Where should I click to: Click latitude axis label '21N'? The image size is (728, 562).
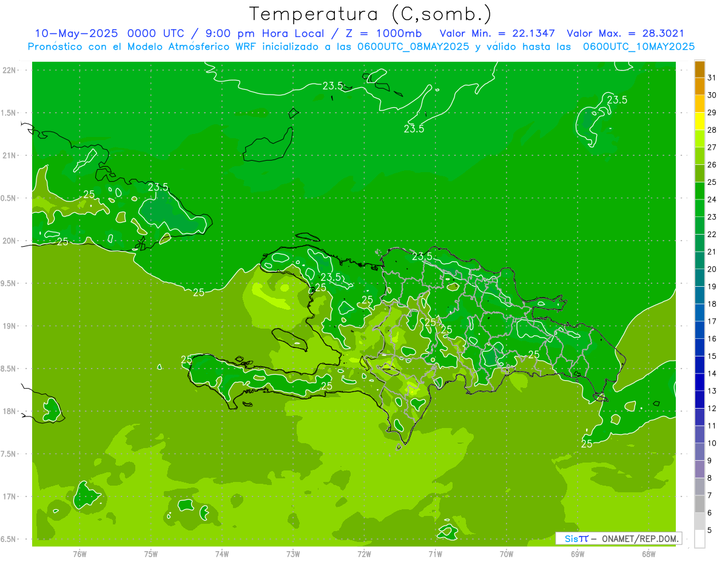pos(9,155)
